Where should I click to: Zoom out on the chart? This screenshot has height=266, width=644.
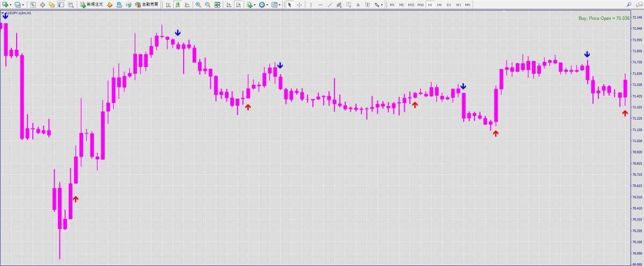point(207,5)
